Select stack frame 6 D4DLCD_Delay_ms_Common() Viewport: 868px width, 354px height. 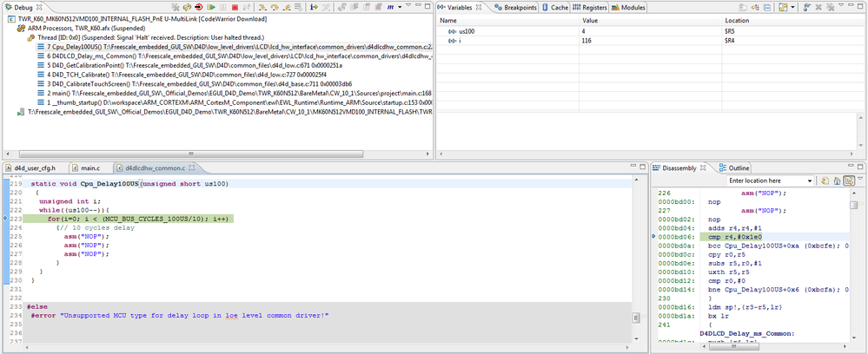tap(235, 56)
